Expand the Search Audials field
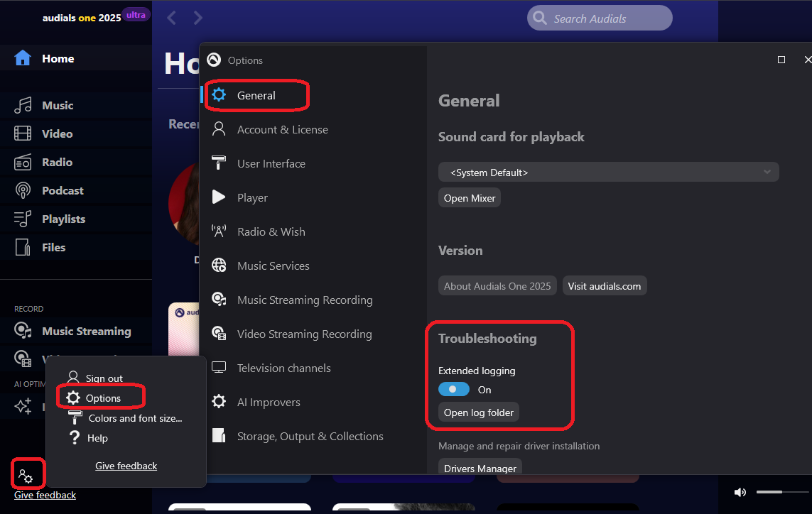Viewport: 812px width, 514px height. (x=599, y=17)
